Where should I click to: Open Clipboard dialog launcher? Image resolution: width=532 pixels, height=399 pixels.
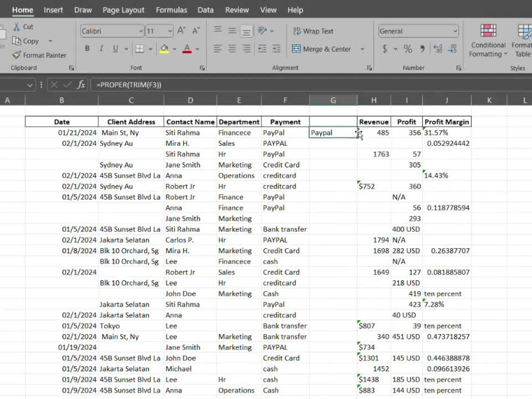point(72,68)
